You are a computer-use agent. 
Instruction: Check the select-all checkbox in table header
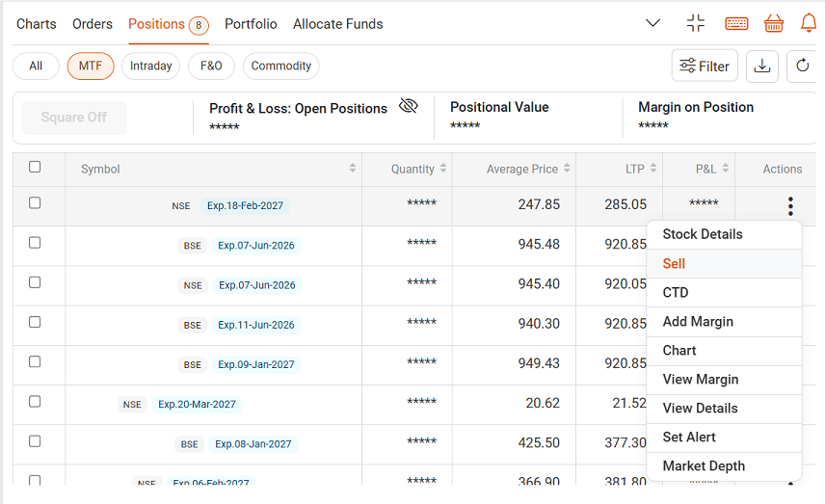tap(35, 167)
